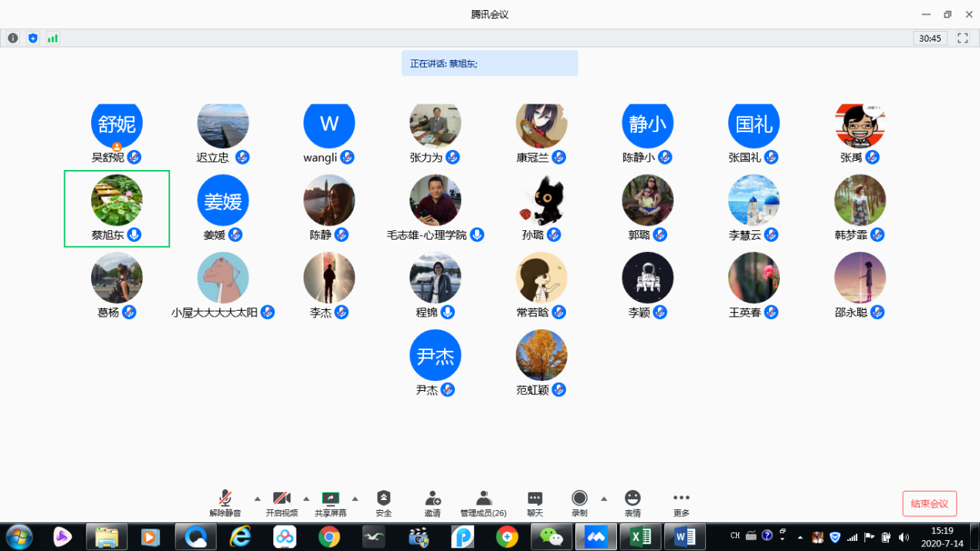980x551 pixels.
Task: Select 范虹颖 yellow tree avatar
Action: (x=541, y=355)
